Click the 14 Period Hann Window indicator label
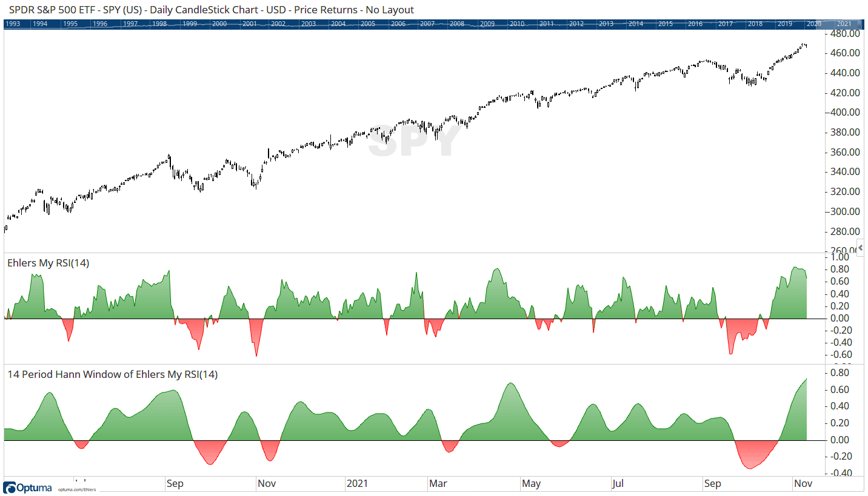The width and height of the screenshot is (868, 496). pyautogui.click(x=112, y=374)
